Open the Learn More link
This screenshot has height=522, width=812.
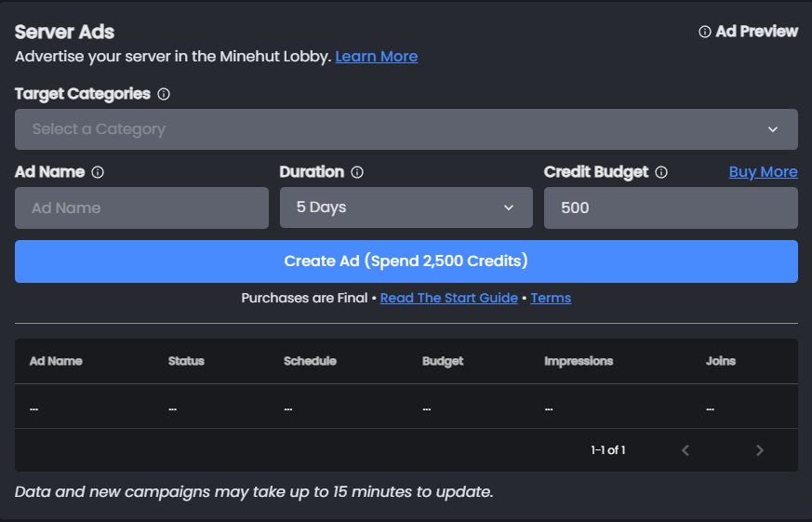click(376, 57)
